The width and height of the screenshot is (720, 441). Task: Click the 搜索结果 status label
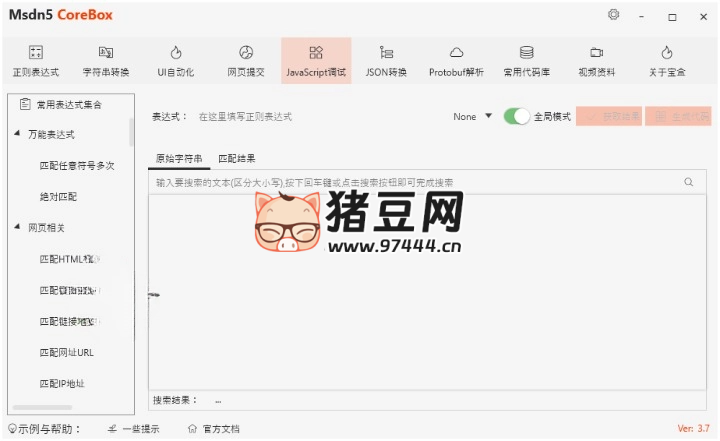tap(174, 400)
